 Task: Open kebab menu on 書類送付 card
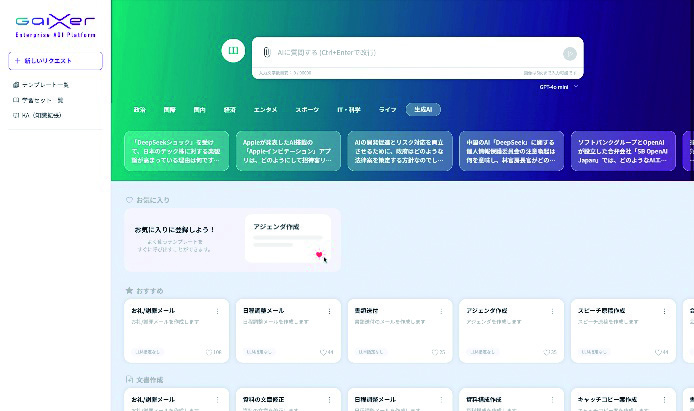[x=441, y=311]
